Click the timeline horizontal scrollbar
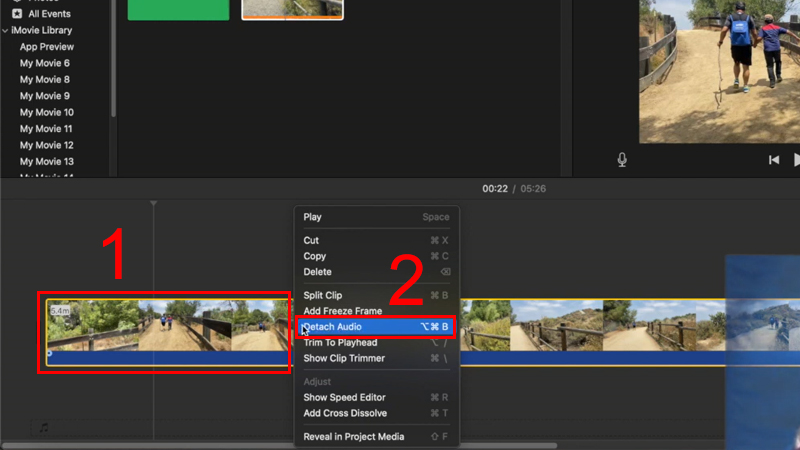This screenshot has width=800, height=450. tap(279, 446)
